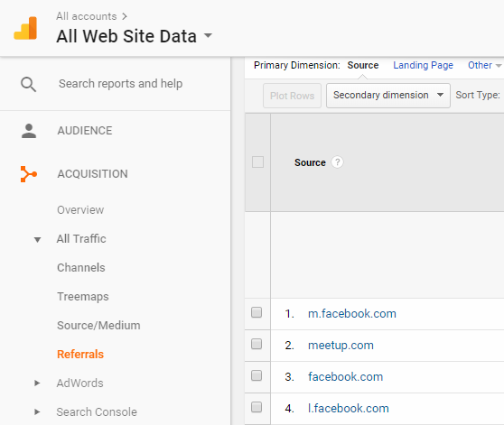Viewport: 504px width, 425px height.
Task: Click the Source column header
Action: pos(310,162)
